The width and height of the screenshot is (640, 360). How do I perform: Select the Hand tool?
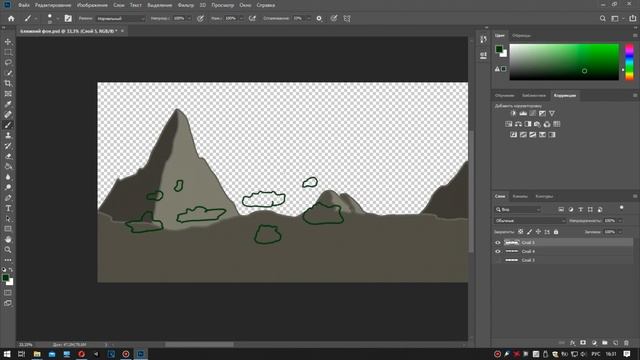click(x=8, y=239)
